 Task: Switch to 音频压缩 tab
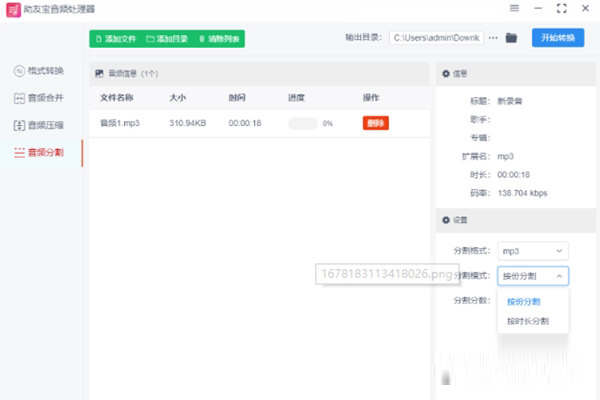(39, 125)
